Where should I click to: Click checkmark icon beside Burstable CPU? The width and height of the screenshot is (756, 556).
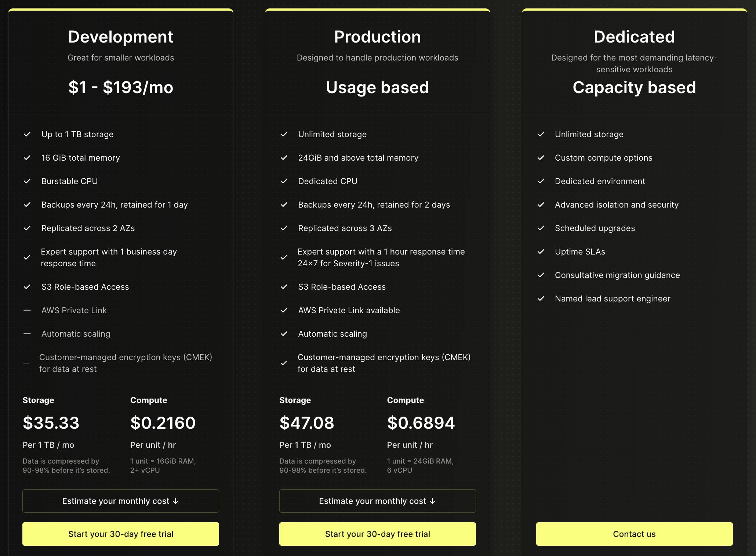tap(27, 181)
